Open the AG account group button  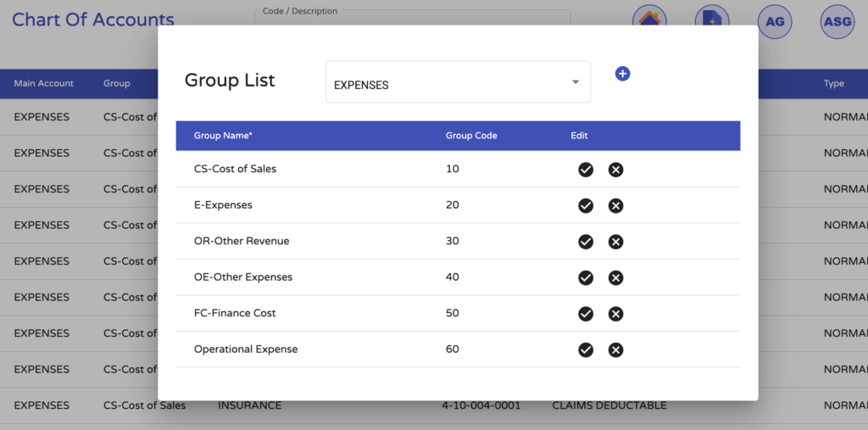click(x=775, y=21)
